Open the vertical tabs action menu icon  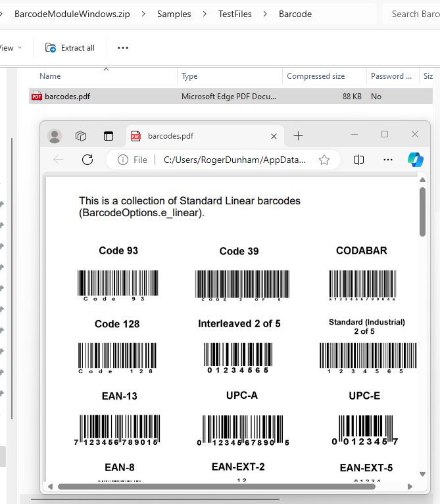pyautogui.click(x=109, y=136)
